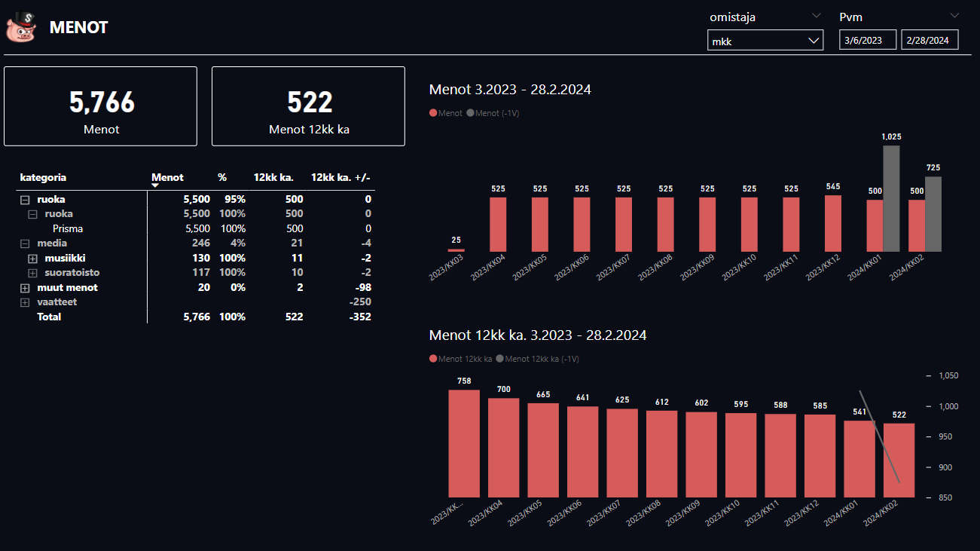
Task: Click the chevron beside Pvm slicer title
Action: tap(954, 16)
